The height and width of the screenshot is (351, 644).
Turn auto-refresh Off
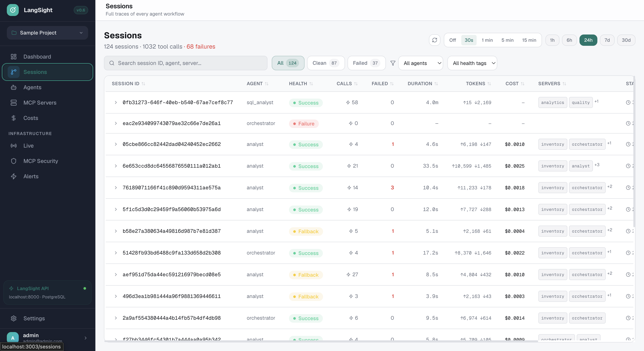pyautogui.click(x=452, y=40)
